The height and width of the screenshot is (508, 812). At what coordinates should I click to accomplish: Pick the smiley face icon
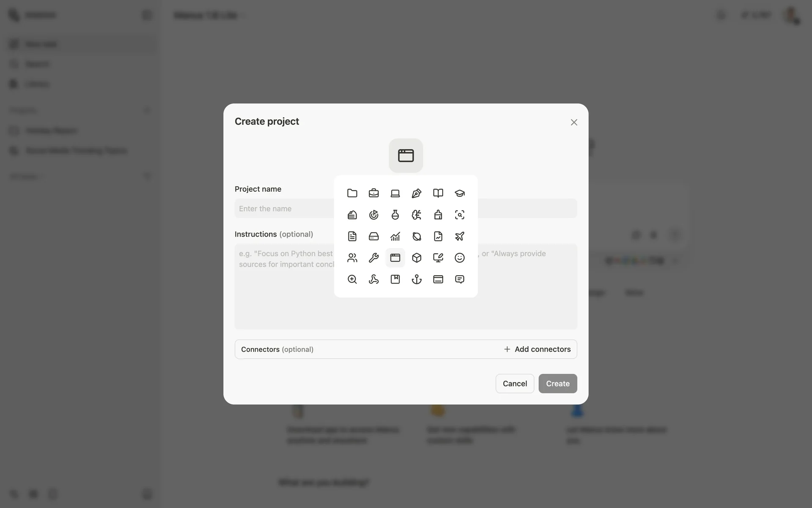point(459,258)
